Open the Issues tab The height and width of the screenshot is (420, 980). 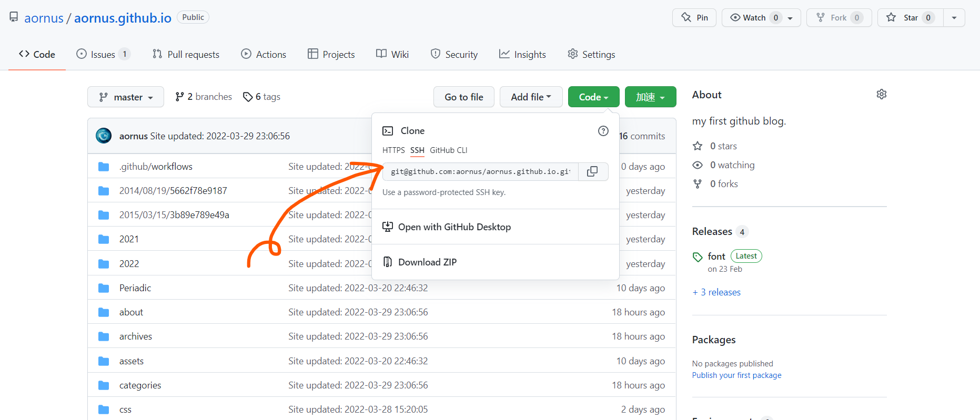103,55
